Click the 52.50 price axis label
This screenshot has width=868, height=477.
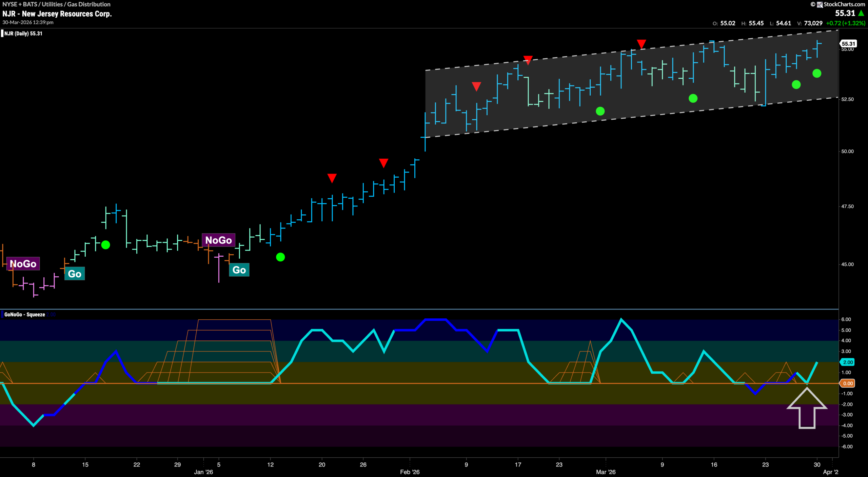[847, 99]
